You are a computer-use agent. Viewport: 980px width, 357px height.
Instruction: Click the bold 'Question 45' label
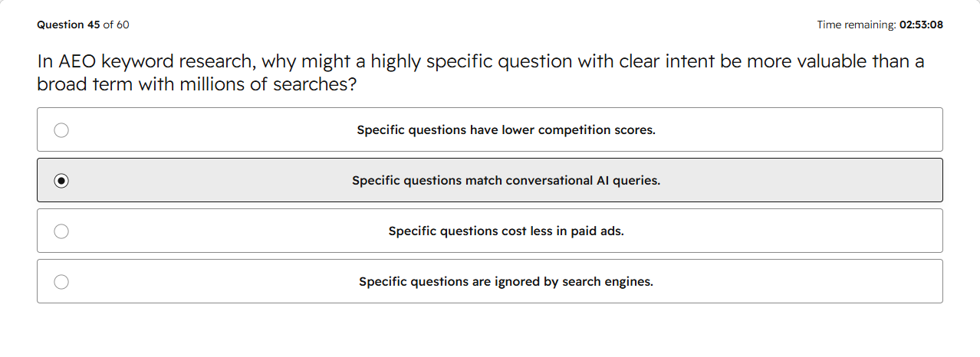coord(68,25)
